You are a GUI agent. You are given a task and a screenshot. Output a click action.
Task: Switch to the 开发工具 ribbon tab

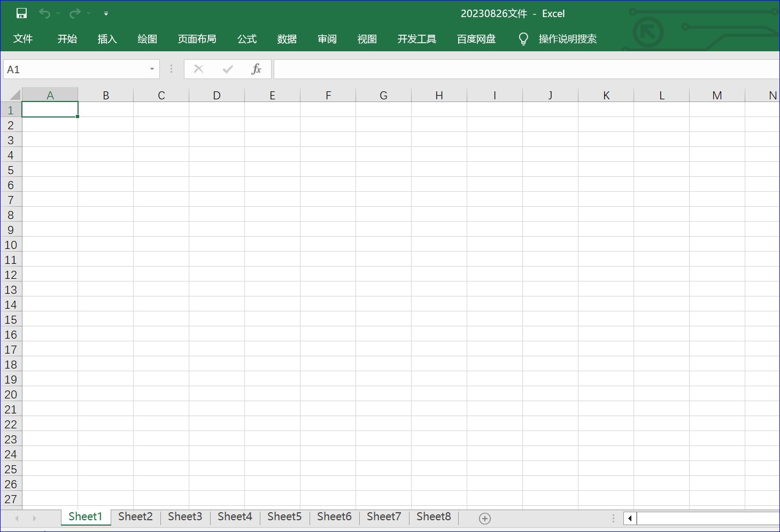[417, 39]
